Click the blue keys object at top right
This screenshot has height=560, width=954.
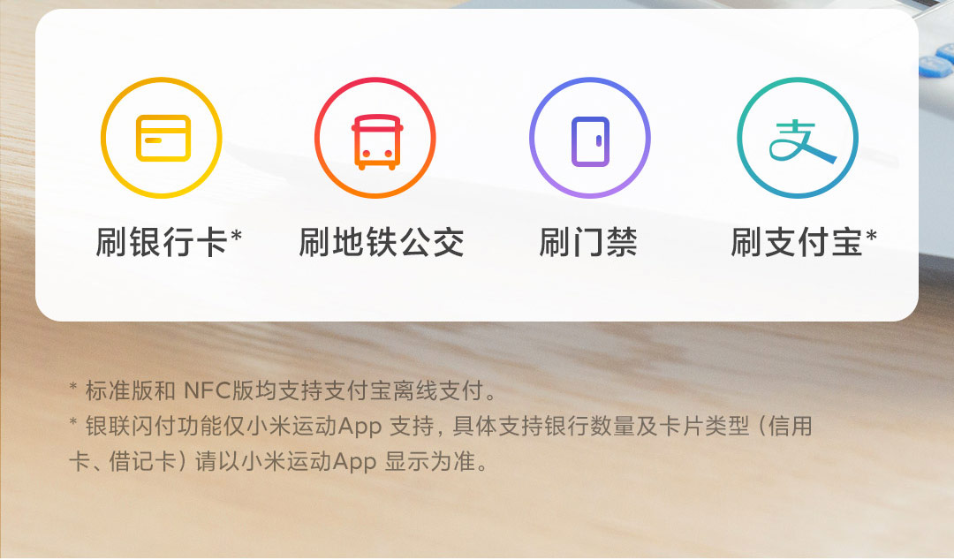pyautogui.click(x=936, y=61)
